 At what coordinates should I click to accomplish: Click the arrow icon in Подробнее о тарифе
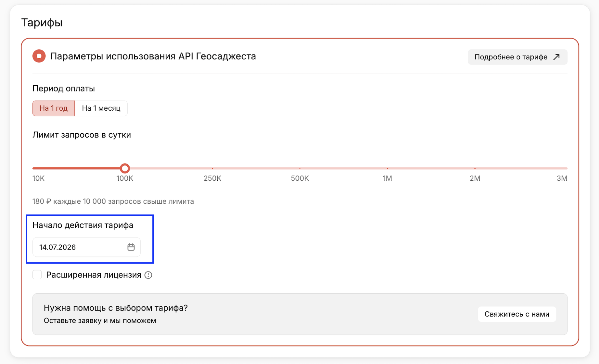[556, 57]
